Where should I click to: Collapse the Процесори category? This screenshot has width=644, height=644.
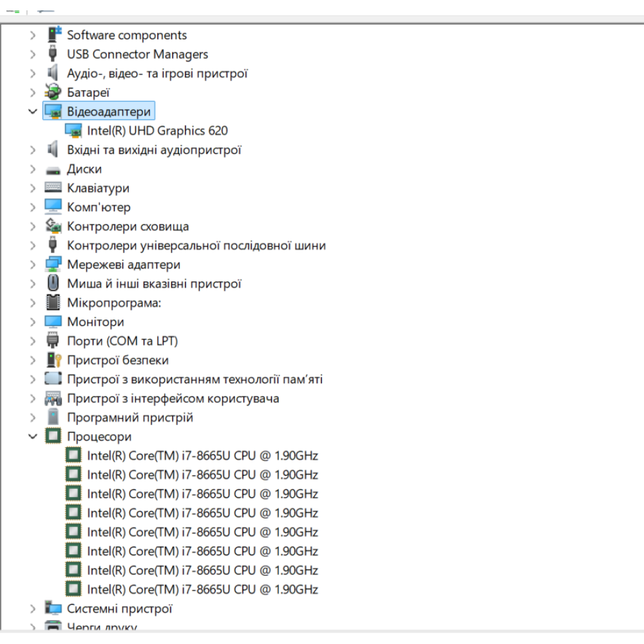click(x=33, y=437)
